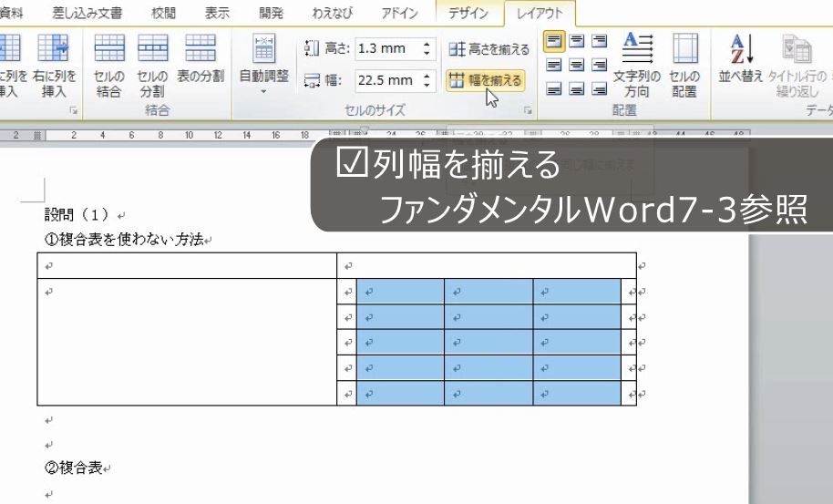Select the Align Center Right alignment icon
This screenshot has height=504, width=833.
coord(599,65)
